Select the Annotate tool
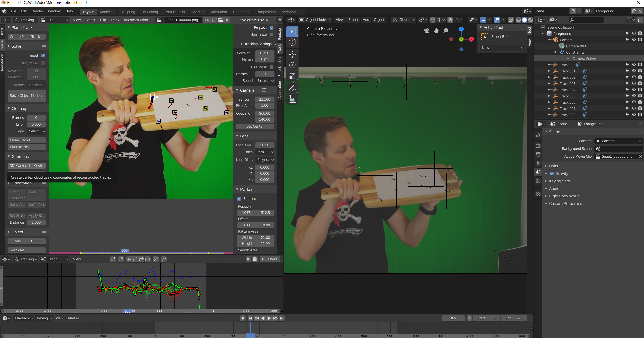Image resolution: width=644 pixels, height=338 pixels. pos(292,88)
